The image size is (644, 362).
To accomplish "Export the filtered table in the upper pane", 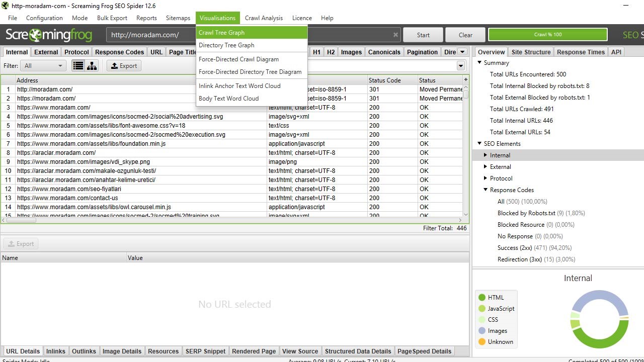I will (x=124, y=66).
